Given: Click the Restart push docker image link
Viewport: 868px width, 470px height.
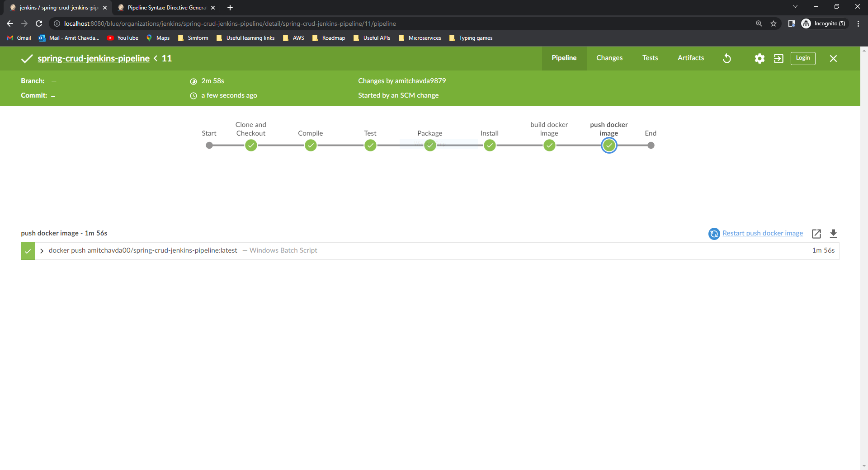Looking at the screenshot, I should 763,233.
